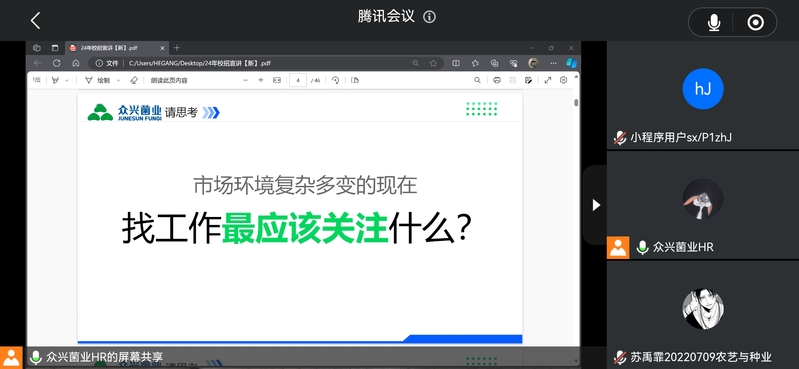This screenshot has width=799, height=369.
Task: Open the favorites list icon in Edge toolbar
Action: point(475,63)
